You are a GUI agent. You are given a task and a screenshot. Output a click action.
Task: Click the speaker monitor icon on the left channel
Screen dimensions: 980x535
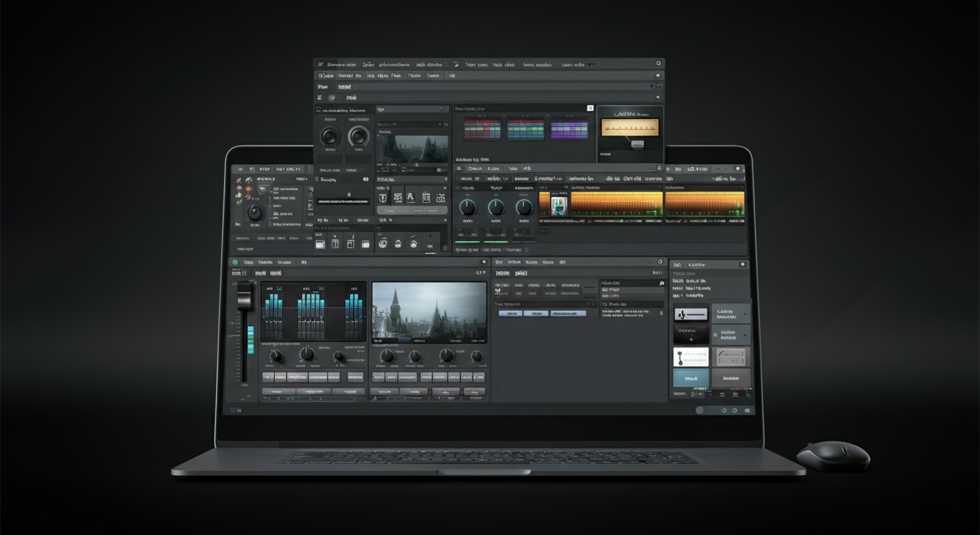coord(330,137)
